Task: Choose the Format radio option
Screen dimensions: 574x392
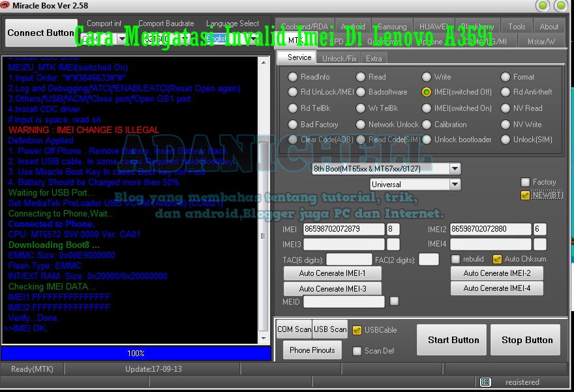Action: coord(505,77)
